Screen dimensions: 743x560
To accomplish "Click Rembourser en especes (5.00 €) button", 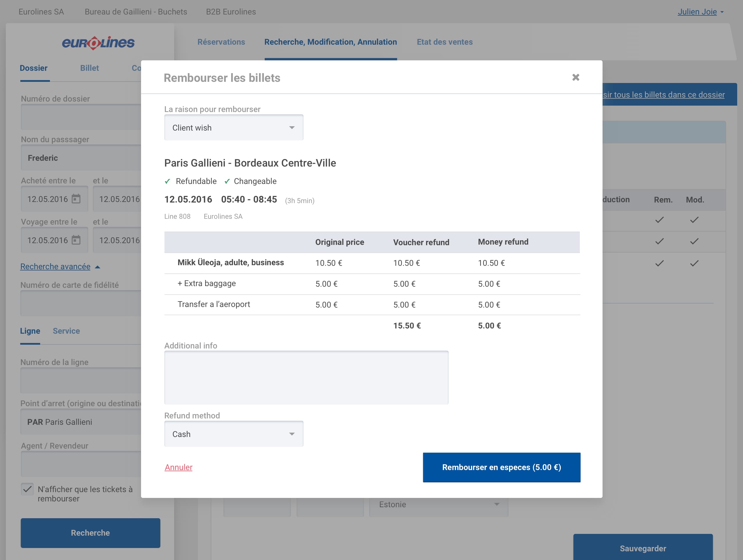I will [502, 467].
